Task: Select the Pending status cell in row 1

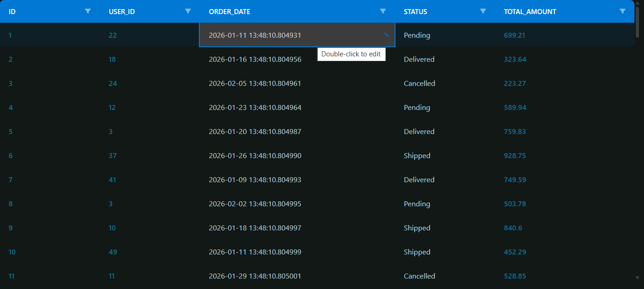Action: coord(417,35)
